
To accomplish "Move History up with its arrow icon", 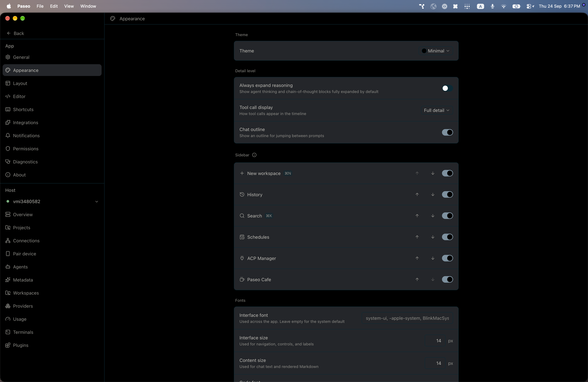I will (417, 194).
